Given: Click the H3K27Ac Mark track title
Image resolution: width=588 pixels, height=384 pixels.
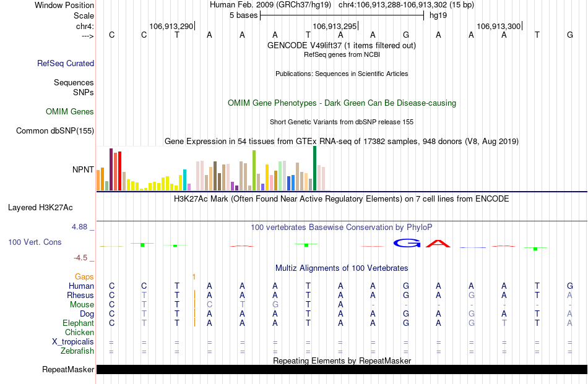Looking at the screenshot, I should pos(341,199).
